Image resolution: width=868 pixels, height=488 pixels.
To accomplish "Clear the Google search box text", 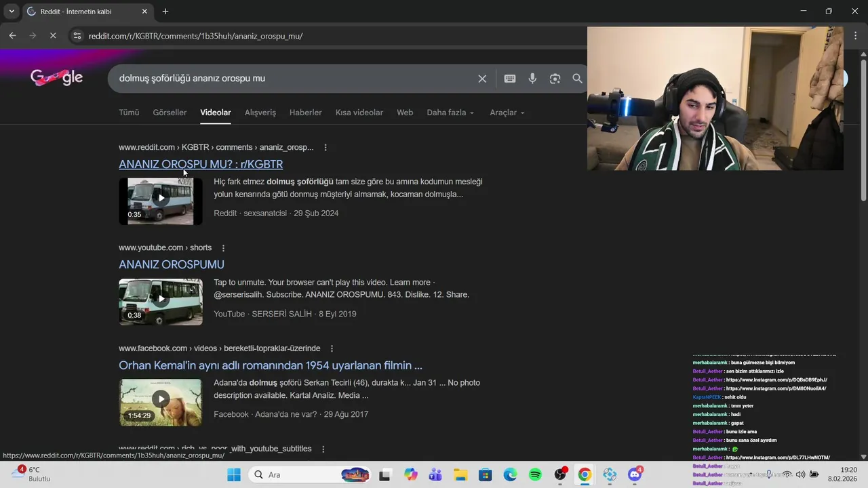I will tap(482, 79).
